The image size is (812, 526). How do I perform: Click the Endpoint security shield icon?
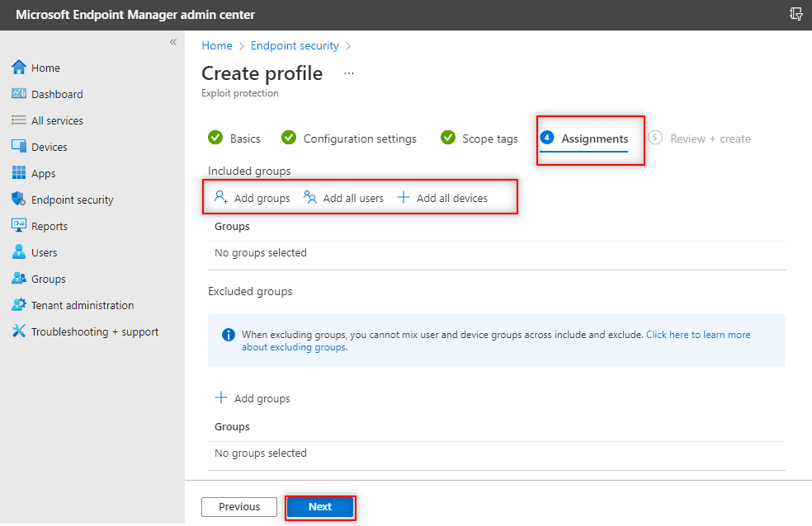[19, 200]
